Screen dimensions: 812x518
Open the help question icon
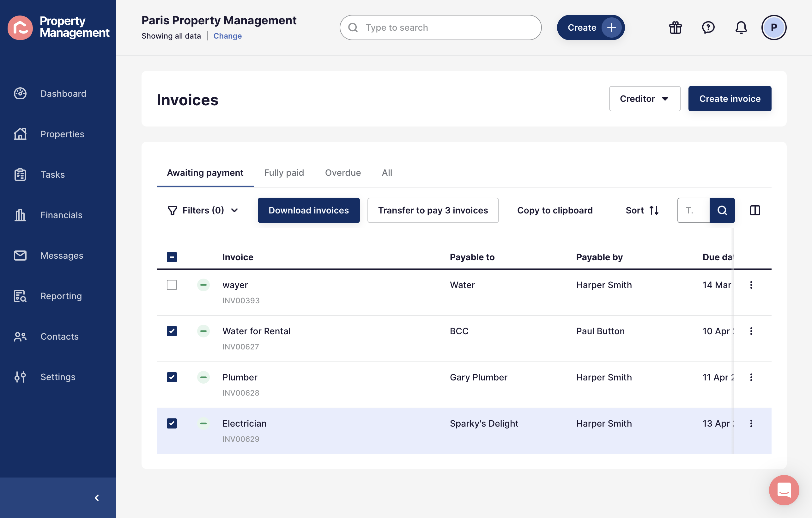pyautogui.click(x=708, y=28)
